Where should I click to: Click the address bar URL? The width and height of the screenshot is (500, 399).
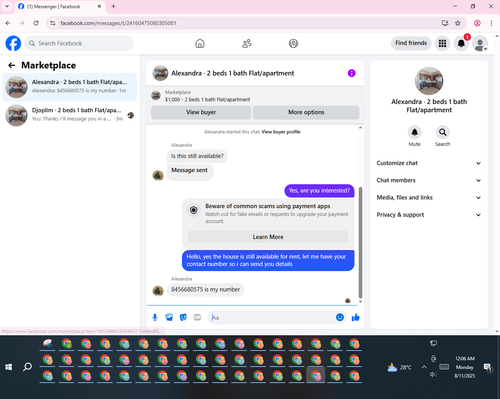[x=118, y=23]
